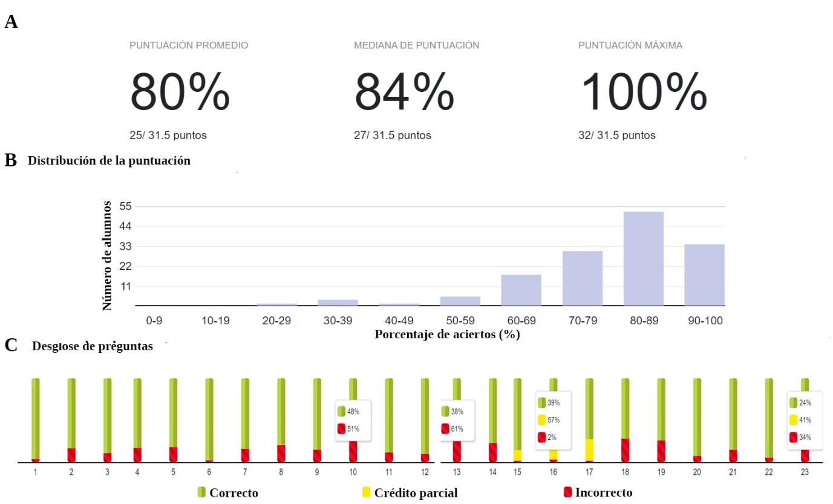Select the question 17 stacked bar
Screen dimensions: 833x504
point(589,421)
